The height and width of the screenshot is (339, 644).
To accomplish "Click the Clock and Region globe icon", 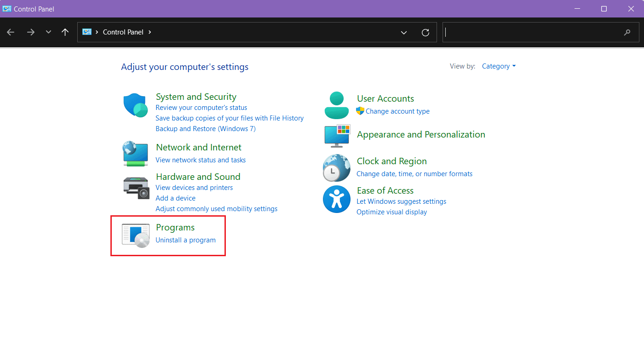I will point(337,168).
